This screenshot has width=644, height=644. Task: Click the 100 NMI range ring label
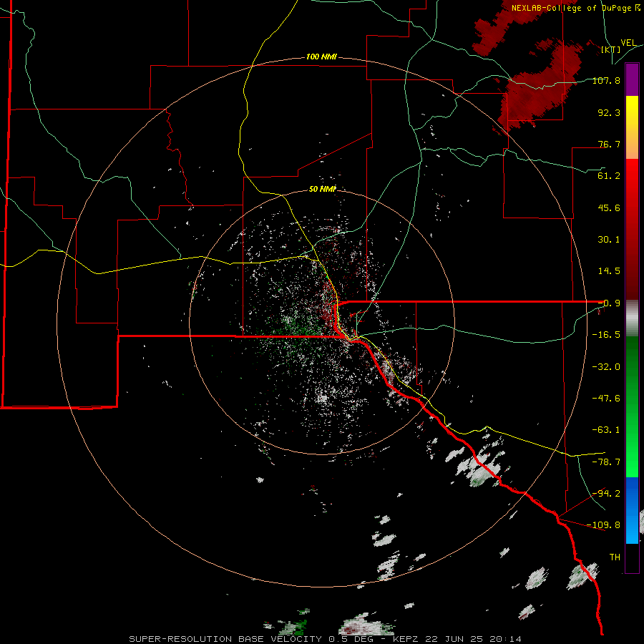click(321, 57)
